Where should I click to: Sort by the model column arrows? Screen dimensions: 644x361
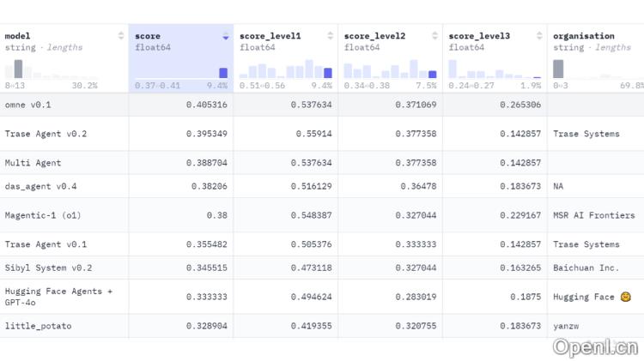click(121, 36)
